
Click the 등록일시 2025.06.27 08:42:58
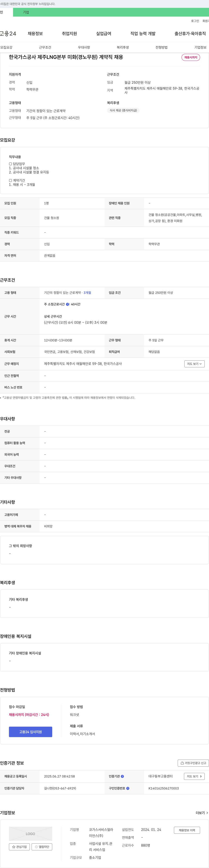click(59, 776)
